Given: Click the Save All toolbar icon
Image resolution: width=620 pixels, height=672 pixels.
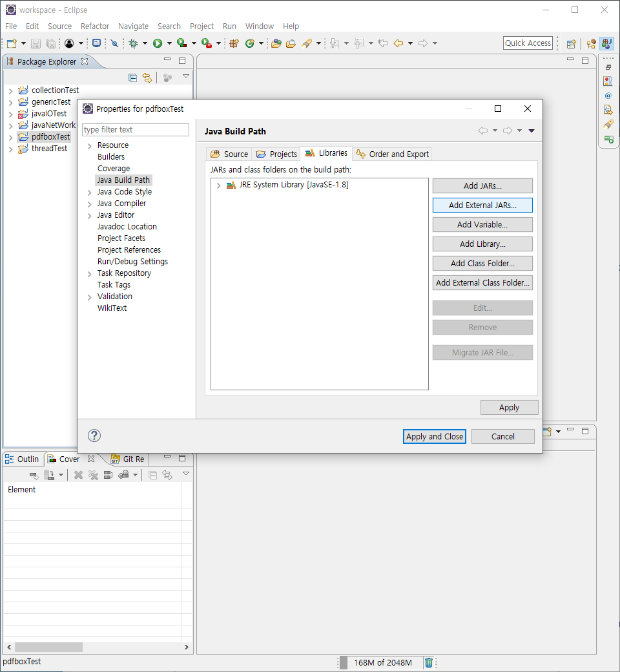Looking at the screenshot, I should pyautogui.click(x=50, y=43).
